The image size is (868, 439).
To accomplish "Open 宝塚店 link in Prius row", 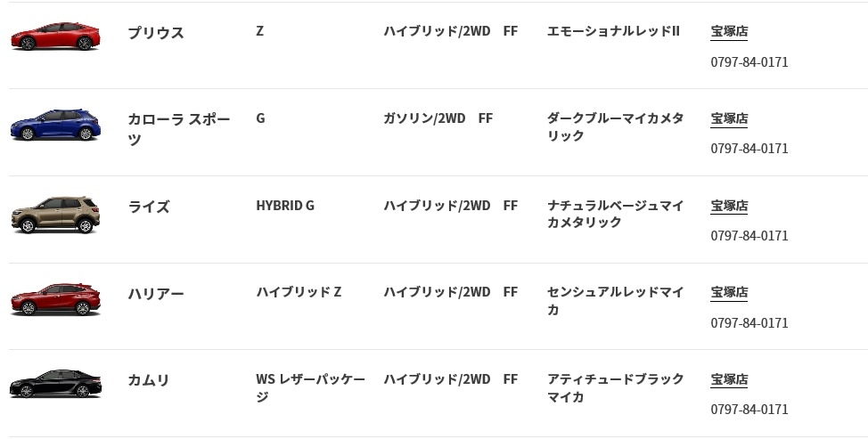I will pos(729,31).
